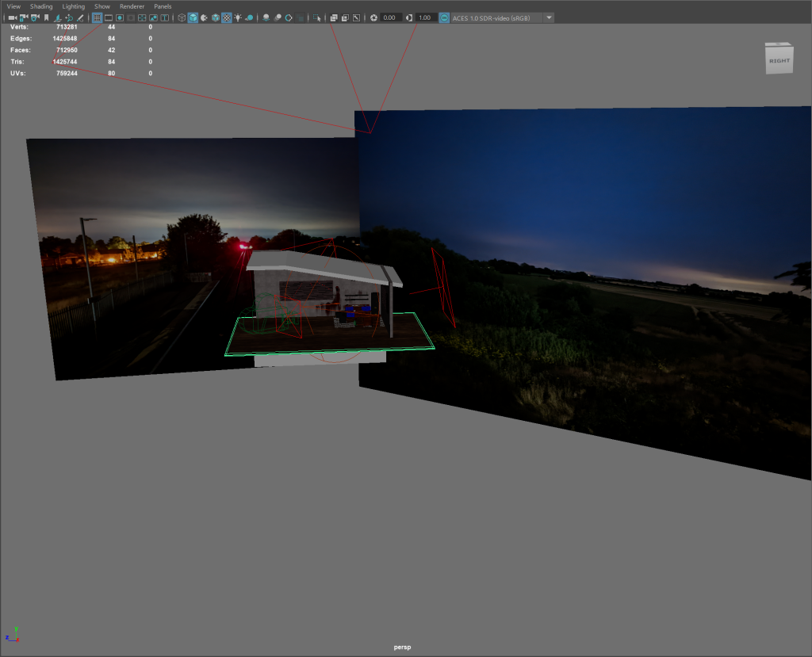Screen dimensions: 812x657
Task: Click the Lock Camera icon
Action: (24, 17)
